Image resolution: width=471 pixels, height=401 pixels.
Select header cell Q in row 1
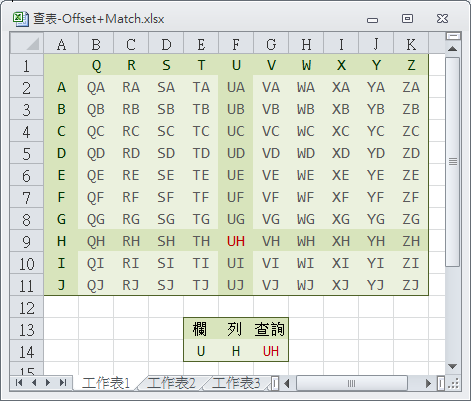click(96, 65)
